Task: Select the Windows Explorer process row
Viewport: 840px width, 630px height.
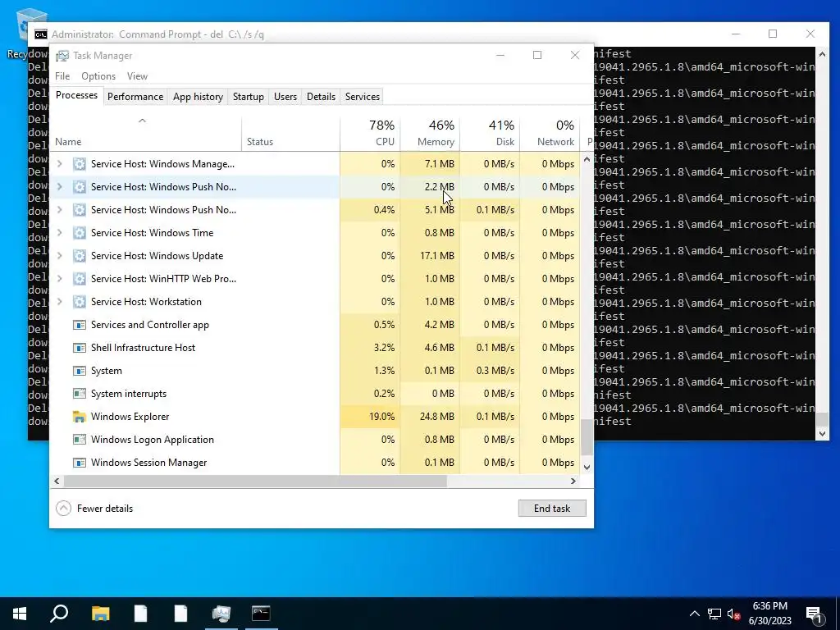Action: (315, 417)
